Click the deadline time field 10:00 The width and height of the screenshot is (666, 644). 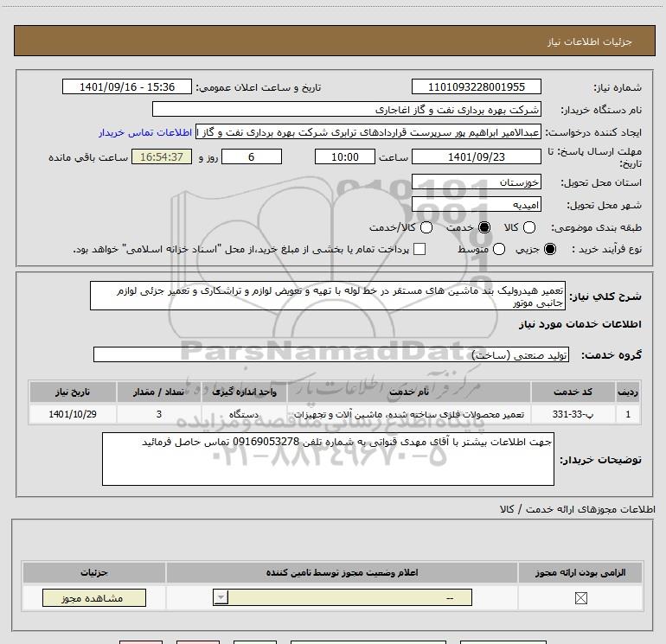tap(345, 156)
